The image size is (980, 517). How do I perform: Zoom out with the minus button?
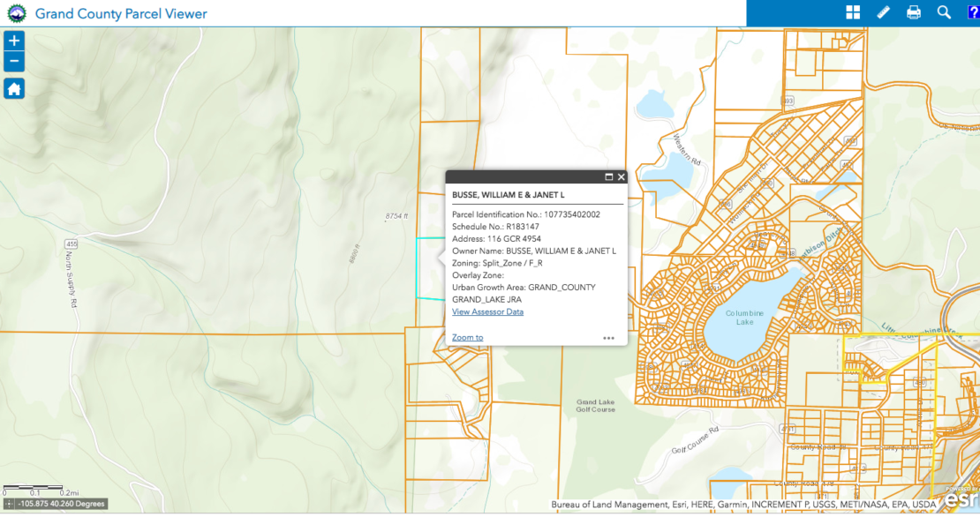pos(13,62)
